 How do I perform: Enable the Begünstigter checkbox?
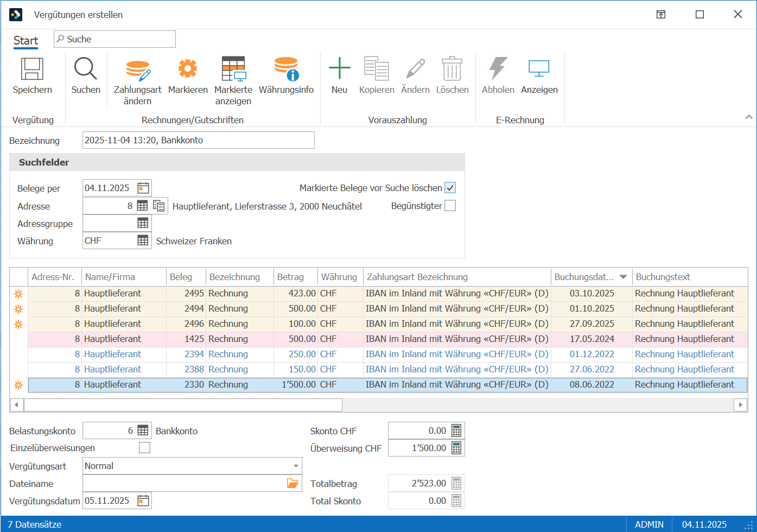[x=450, y=206]
